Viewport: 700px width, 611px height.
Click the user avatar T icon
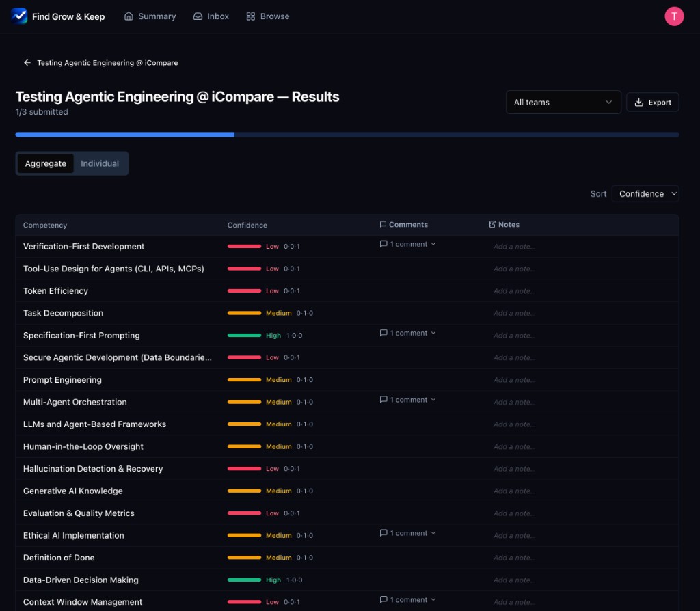click(x=674, y=16)
